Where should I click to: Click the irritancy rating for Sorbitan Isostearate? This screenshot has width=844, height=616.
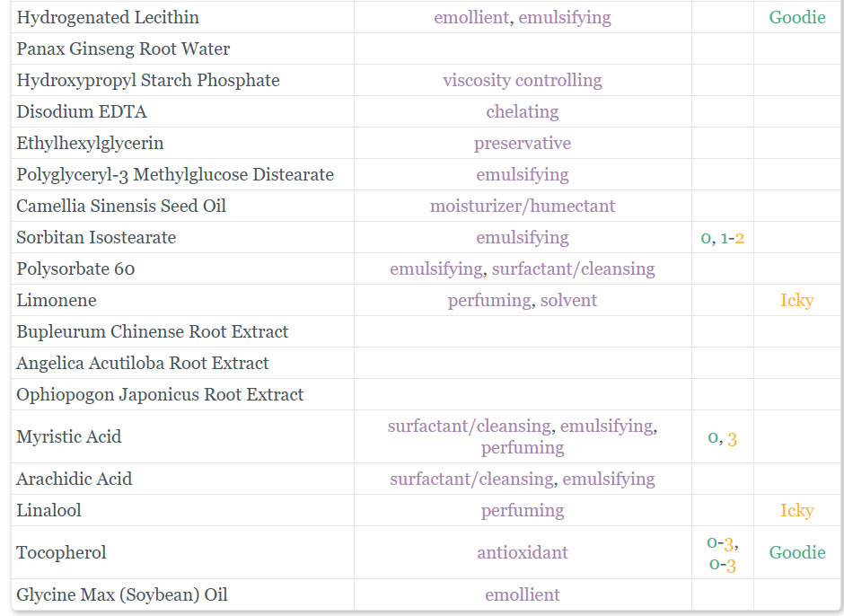(708, 238)
